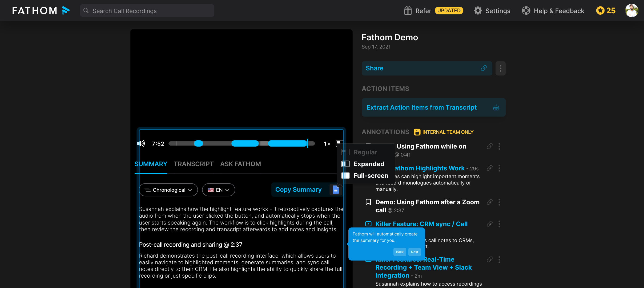This screenshot has height=288, width=644.
Task: Click the UPDATED badge
Action: pos(449,10)
